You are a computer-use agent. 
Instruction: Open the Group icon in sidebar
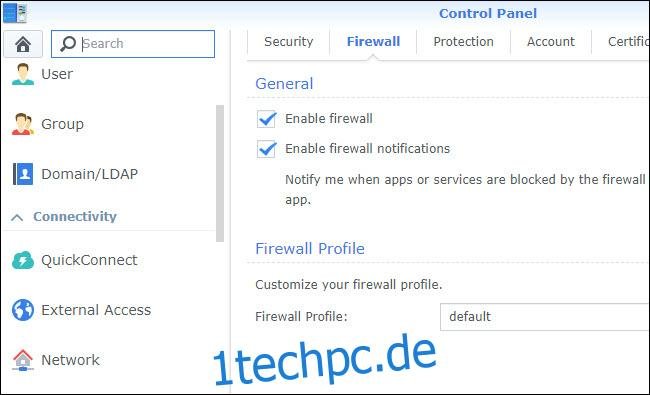click(x=23, y=124)
